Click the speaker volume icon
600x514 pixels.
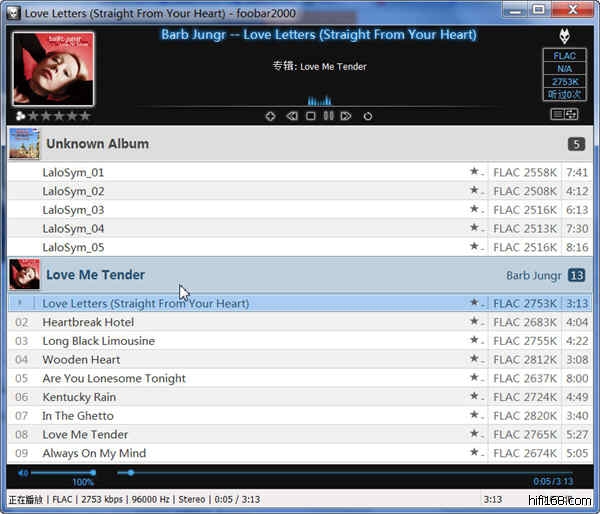(23, 472)
